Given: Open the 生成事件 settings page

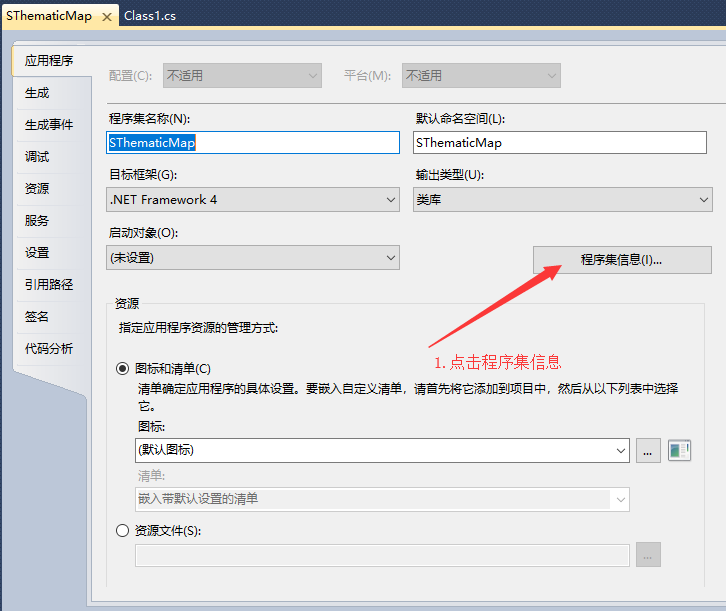Looking at the screenshot, I should (x=49, y=125).
